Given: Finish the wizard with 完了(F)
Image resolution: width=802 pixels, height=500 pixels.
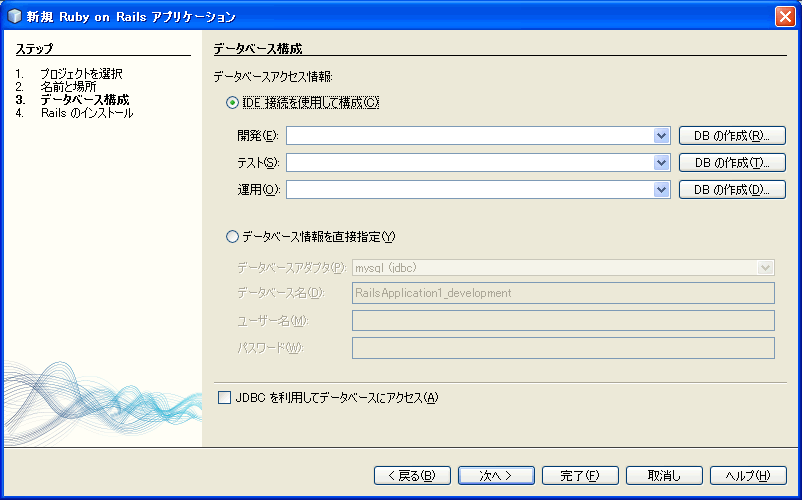Looking at the screenshot, I should 580,475.
